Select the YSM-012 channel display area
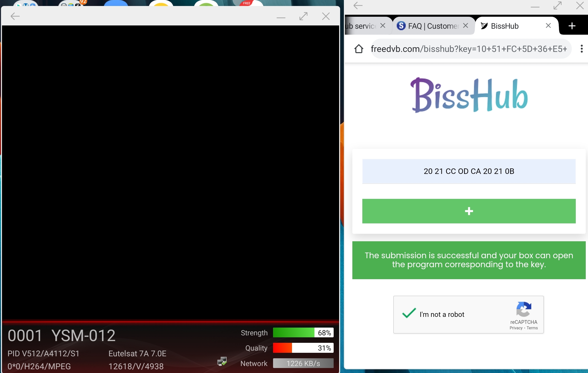 [x=61, y=335]
